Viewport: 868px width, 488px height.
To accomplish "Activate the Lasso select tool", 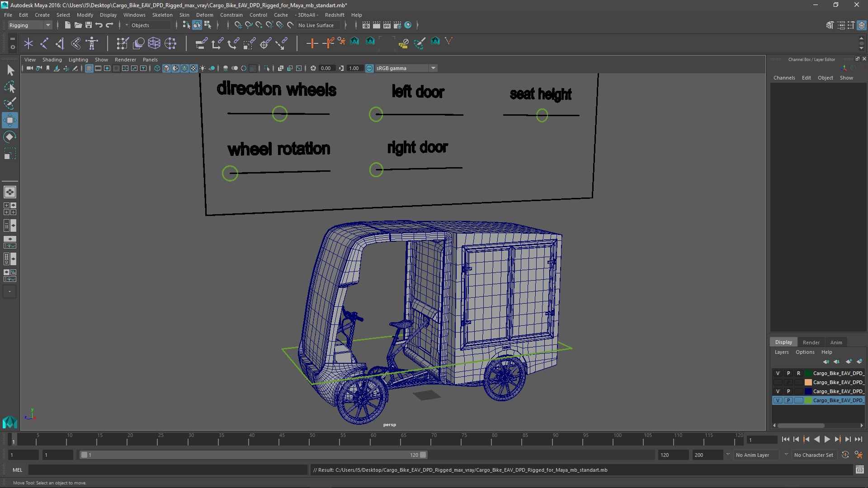I will point(10,87).
